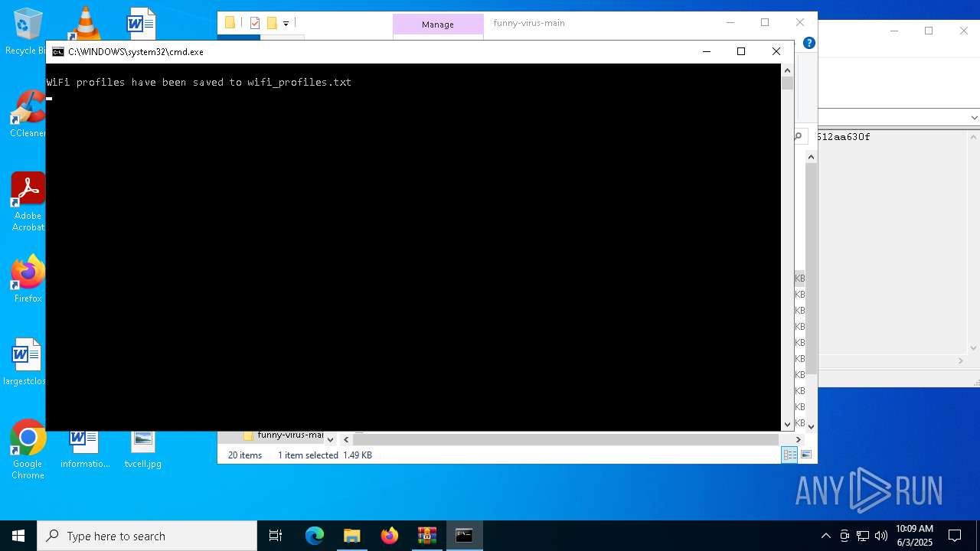Launch Firefox from the desktop shortcut
The width and height of the screenshot is (980, 551).
[x=28, y=279]
